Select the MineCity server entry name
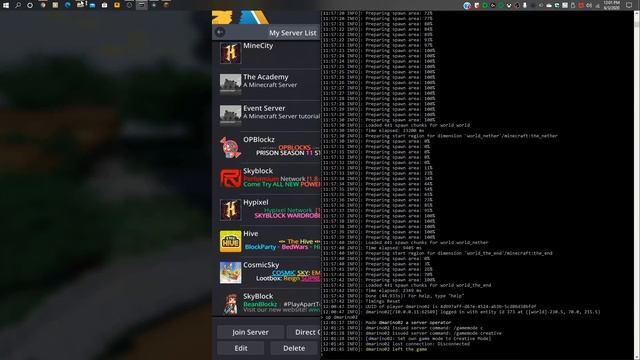 pos(258,46)
